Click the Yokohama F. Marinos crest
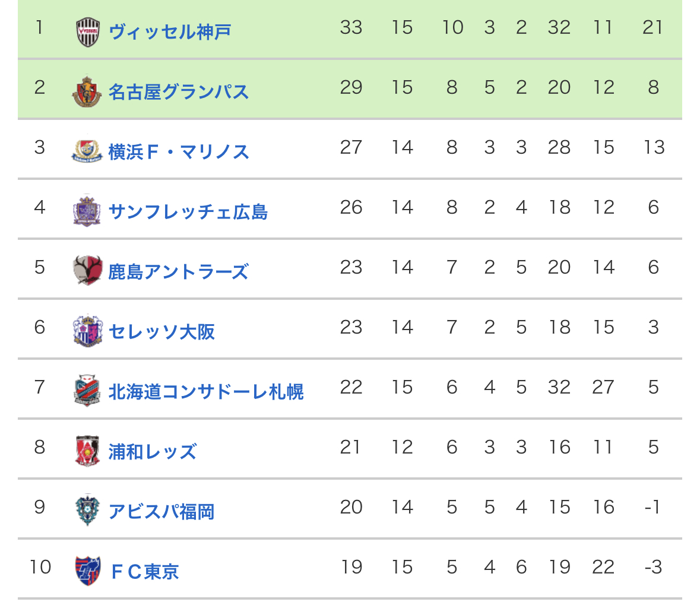Screen dimensions: 700x605 click(87, 152)
